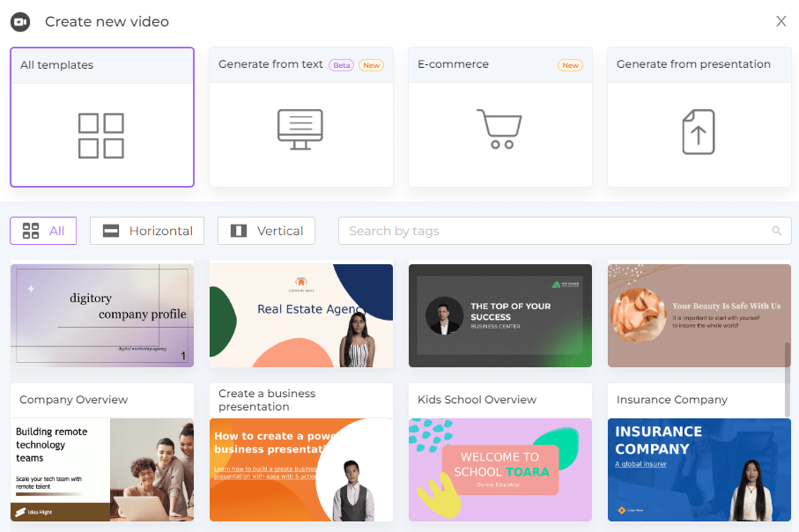Click the Horizontal layout icon
Image resolution: width=799 pixels, height=532 pixels.
(111, 231)
